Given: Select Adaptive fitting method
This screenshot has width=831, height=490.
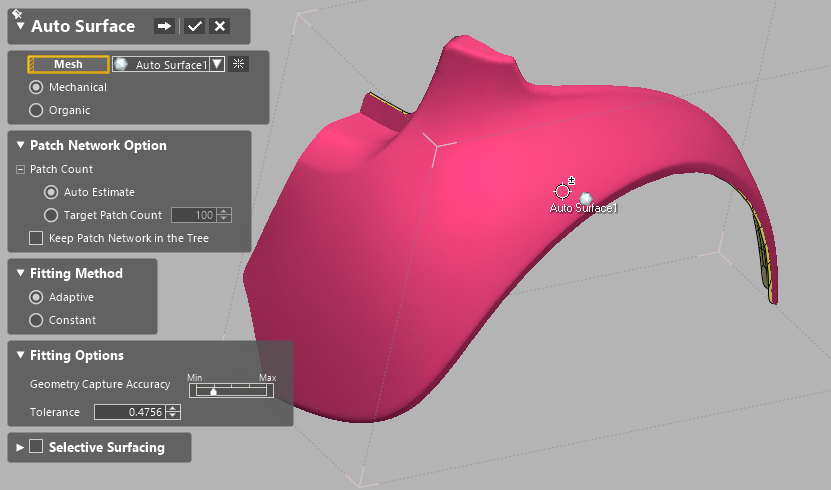Looking at the screenshot, I should [x=36, y=297].
